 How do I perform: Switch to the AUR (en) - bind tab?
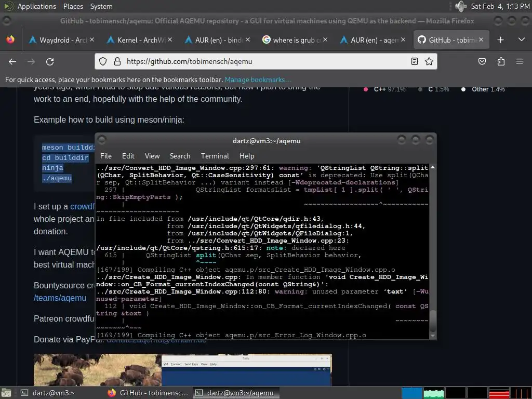217,40
